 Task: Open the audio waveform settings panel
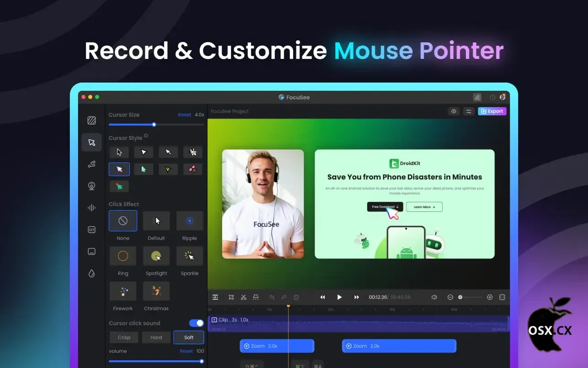point(91,208)
